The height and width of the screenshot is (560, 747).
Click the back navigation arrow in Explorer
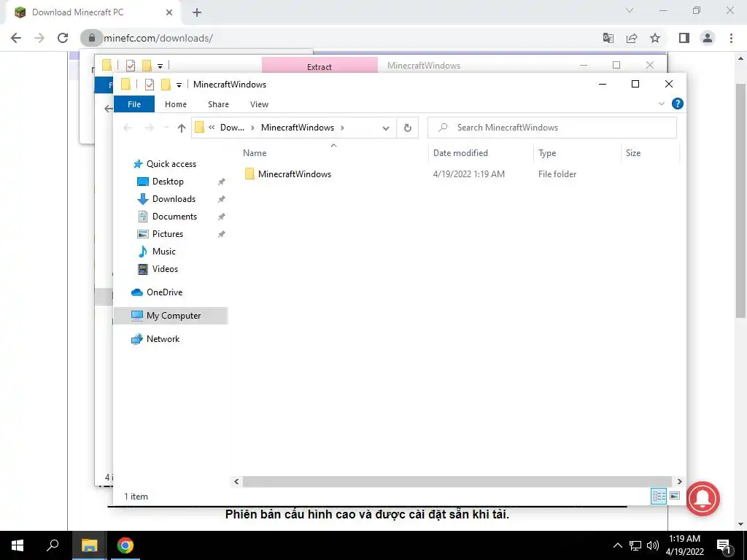(x=128, y=128)
